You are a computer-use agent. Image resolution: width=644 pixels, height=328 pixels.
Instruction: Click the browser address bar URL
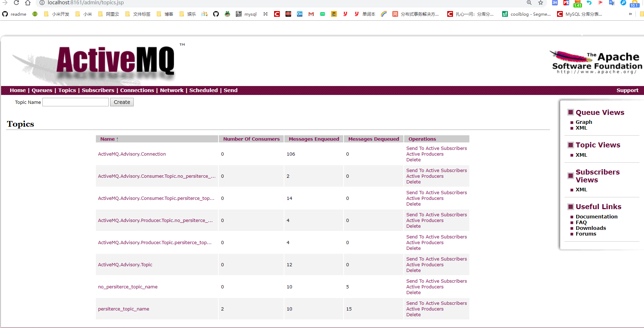[x=86, y=2]
